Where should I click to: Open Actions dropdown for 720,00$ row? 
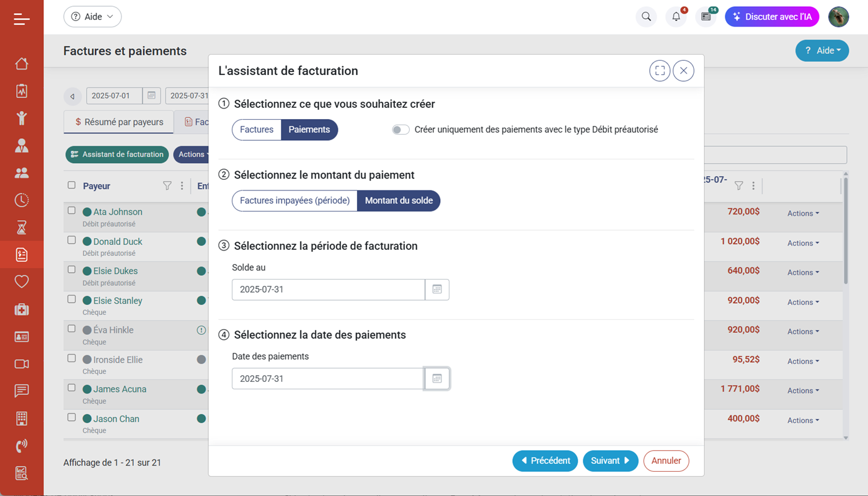tap(803, 213)
